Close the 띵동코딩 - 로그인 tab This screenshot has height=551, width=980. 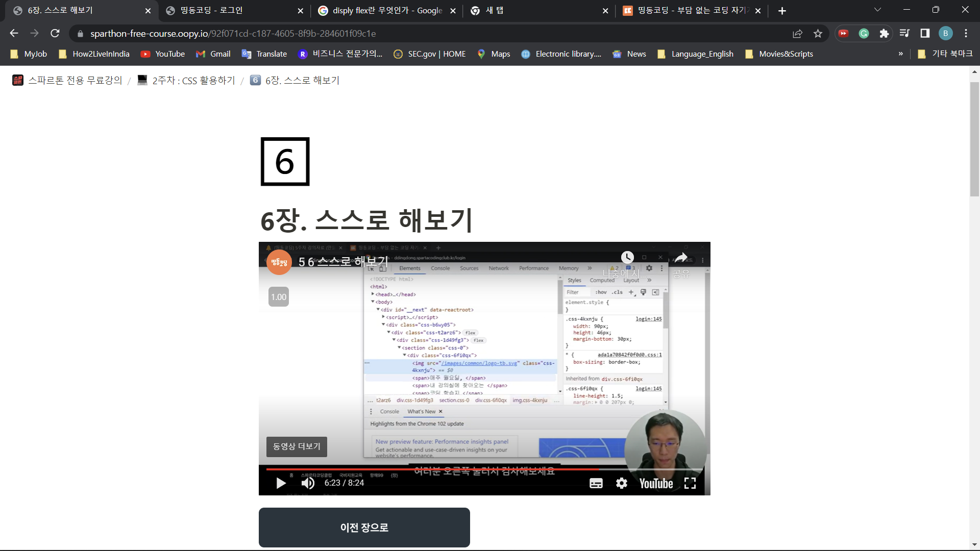point(300,11)
